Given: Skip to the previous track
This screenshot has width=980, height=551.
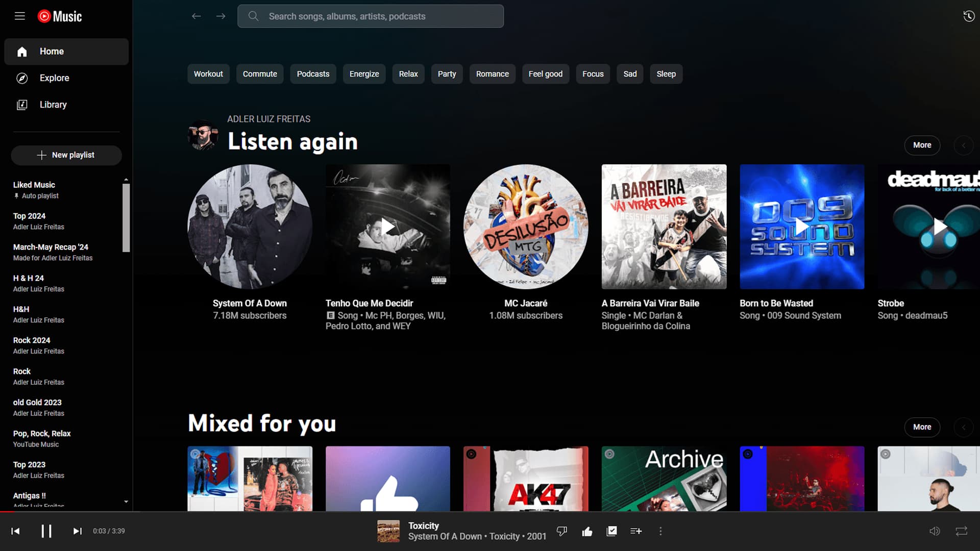Looking at the screenshot, I should click(x=15, y=531).
